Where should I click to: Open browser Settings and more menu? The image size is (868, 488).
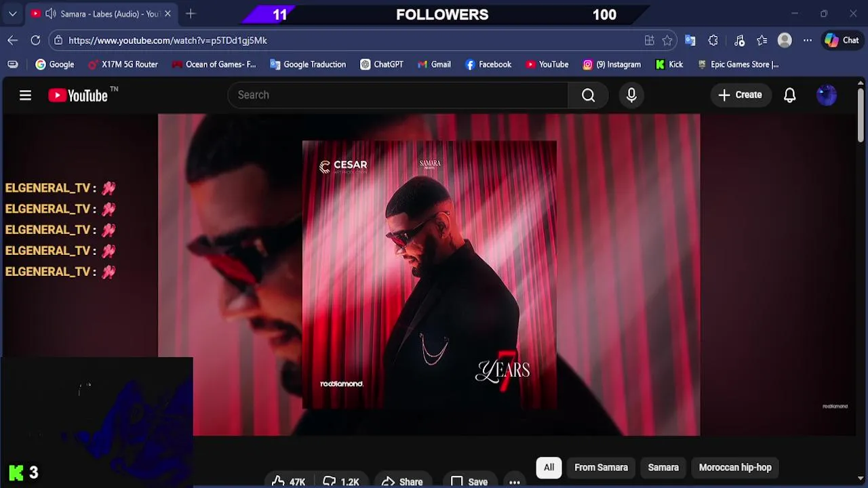pyautogui.click(x=808, y=41)
